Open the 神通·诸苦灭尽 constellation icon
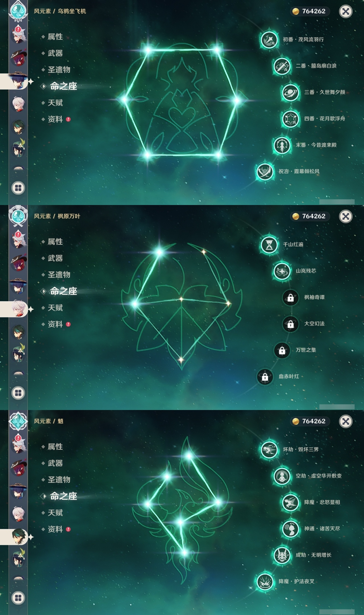The width and height of the screenshot is (364, 615). click(x=290, y=529)
